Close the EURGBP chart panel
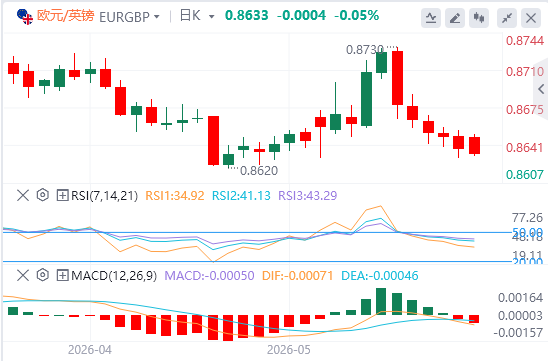Screen dimensions: 548x361 click(531, 18)
